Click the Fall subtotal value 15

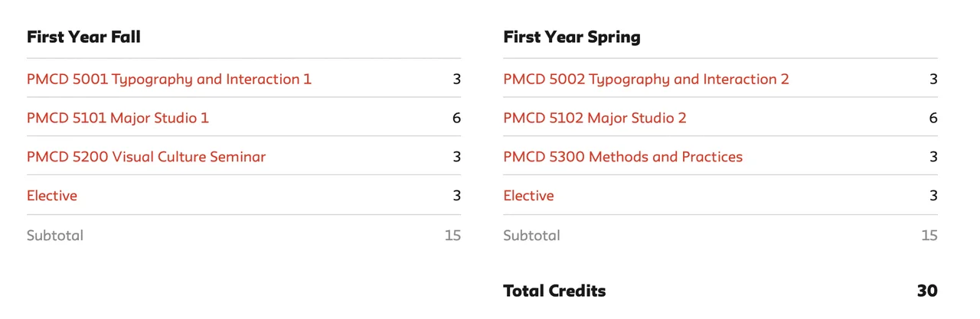click(452, 236)
